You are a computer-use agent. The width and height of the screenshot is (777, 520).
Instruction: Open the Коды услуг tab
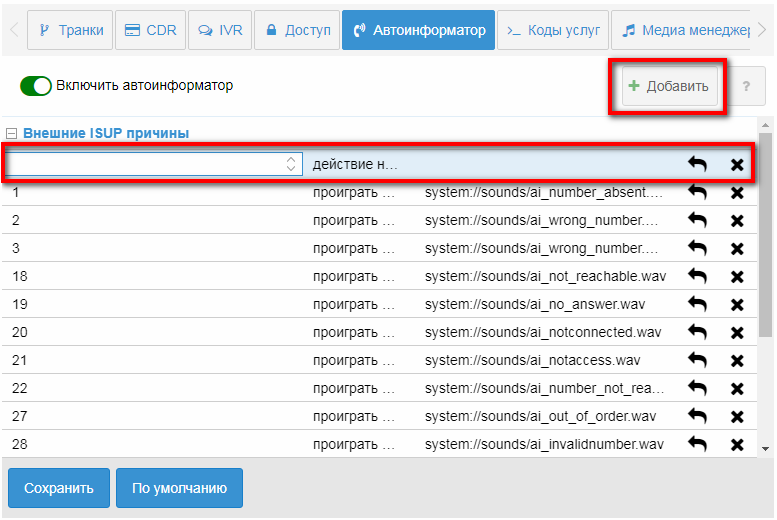pyautogui.click(x=553, y=30)
